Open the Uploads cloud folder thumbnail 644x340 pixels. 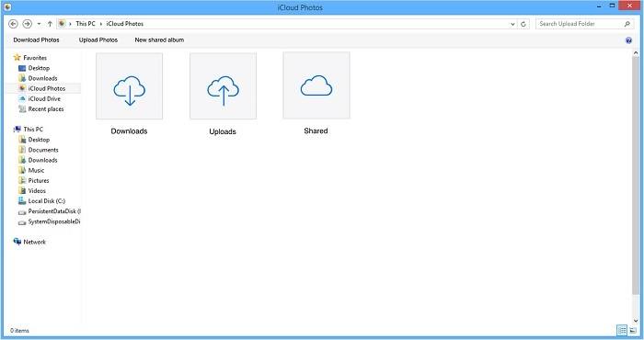(x=223, y=86)
